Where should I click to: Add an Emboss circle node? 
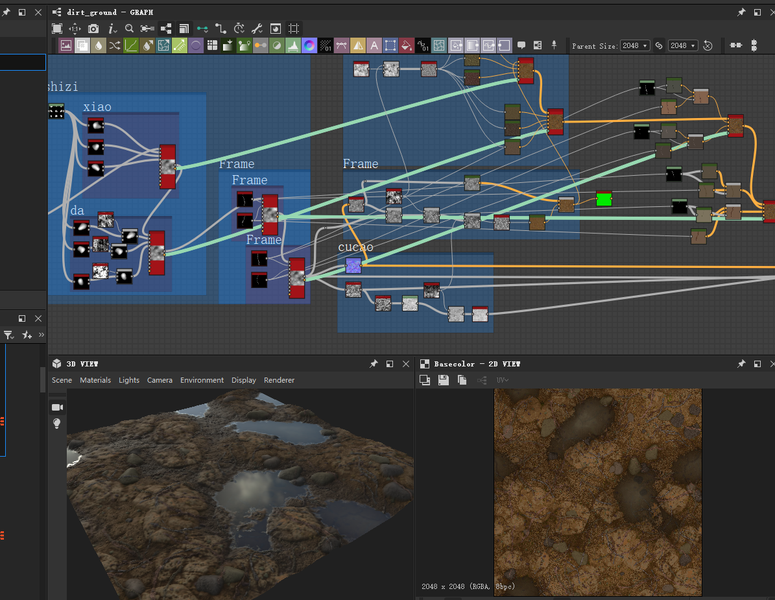pyautogui.click(x=196, y=46)
